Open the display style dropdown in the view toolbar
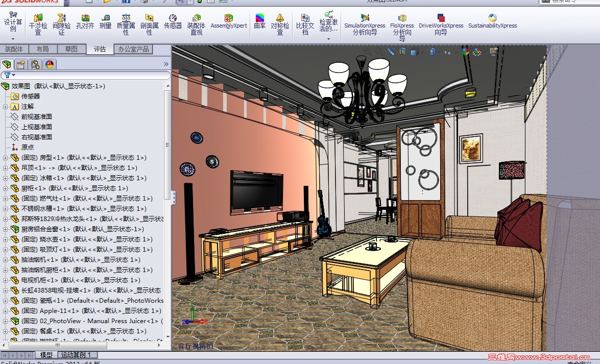 tap(438, 52)
